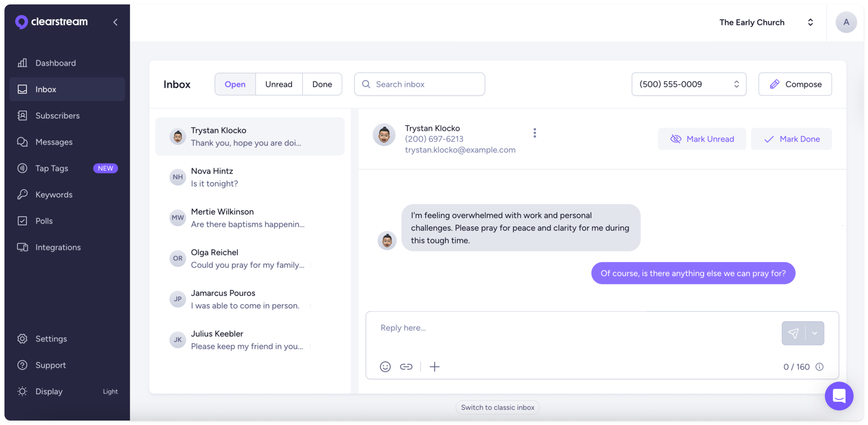Click the plus icon in reply toolbar
Screen dimensions: 868x425
tap(435, 367)
